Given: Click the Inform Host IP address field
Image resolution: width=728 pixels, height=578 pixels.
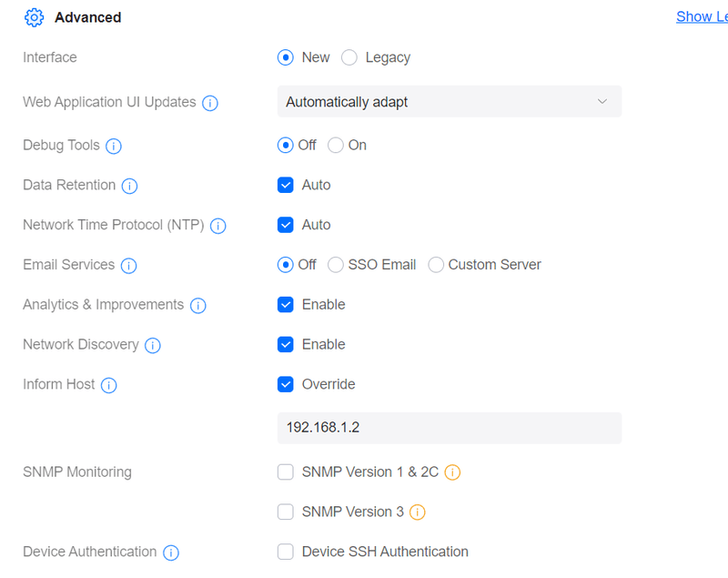Looking at the screenshot, I should pyautogui.click(x=449, y=428).
